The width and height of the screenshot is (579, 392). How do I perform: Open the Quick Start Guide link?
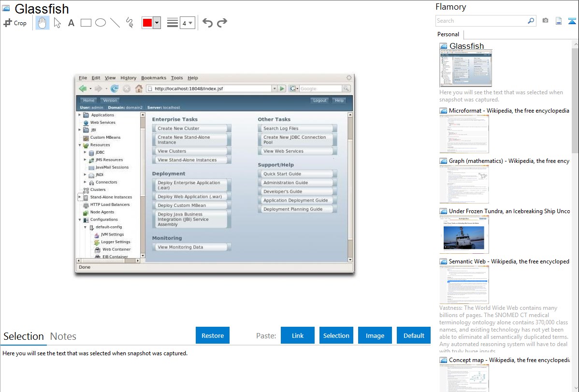pos(297,174)
